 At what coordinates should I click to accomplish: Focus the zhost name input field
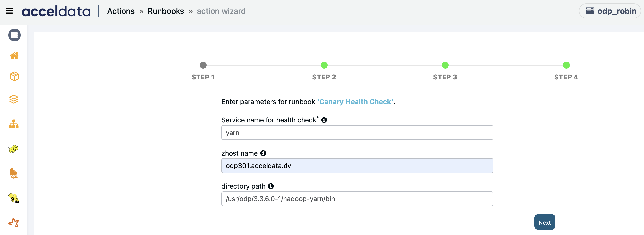[x=357, y=166]
